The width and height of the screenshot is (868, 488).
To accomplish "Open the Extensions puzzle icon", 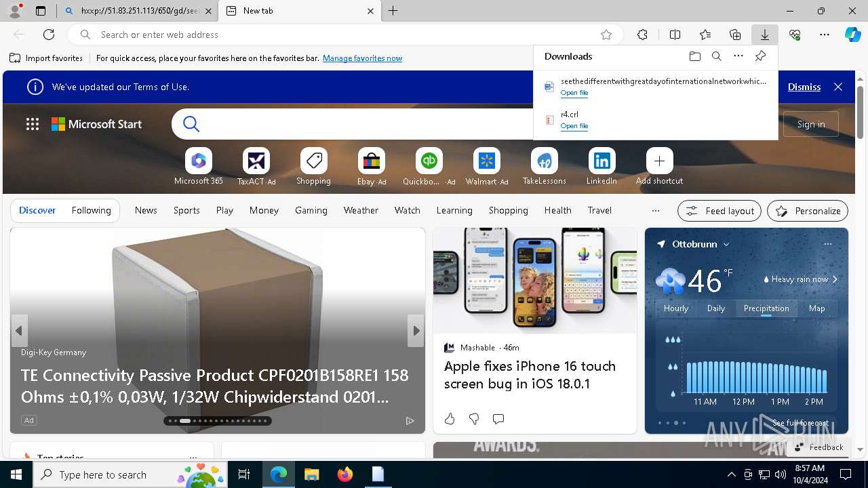I will pos(642,35).
